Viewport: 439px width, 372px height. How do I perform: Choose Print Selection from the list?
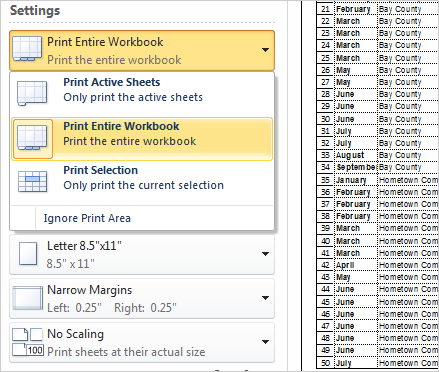point(142,181)
